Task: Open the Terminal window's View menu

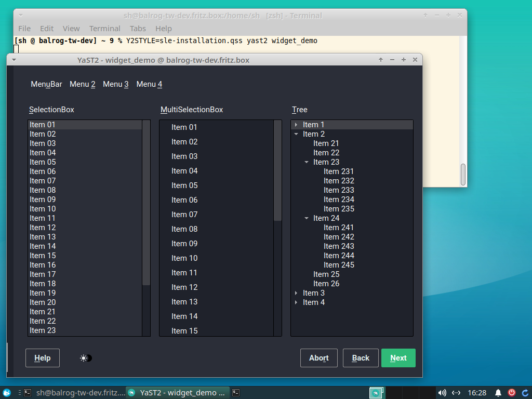Action: tap(71, 29)
